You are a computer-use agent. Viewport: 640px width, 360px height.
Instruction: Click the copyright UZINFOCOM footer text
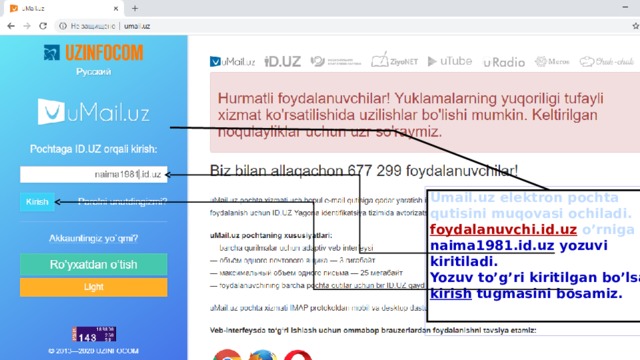pos(93,351)
